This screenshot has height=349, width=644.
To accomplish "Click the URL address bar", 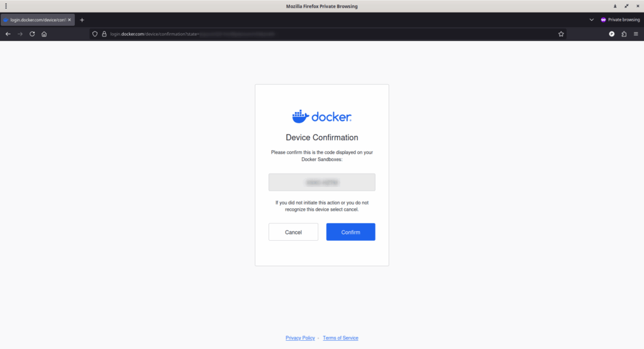I will (x=328, y=34).
